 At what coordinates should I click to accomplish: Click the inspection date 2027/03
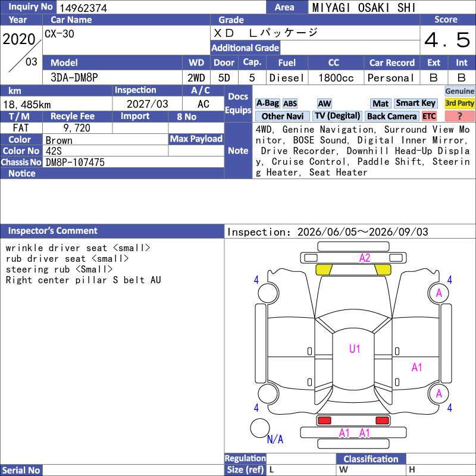[x=147, y=104]
